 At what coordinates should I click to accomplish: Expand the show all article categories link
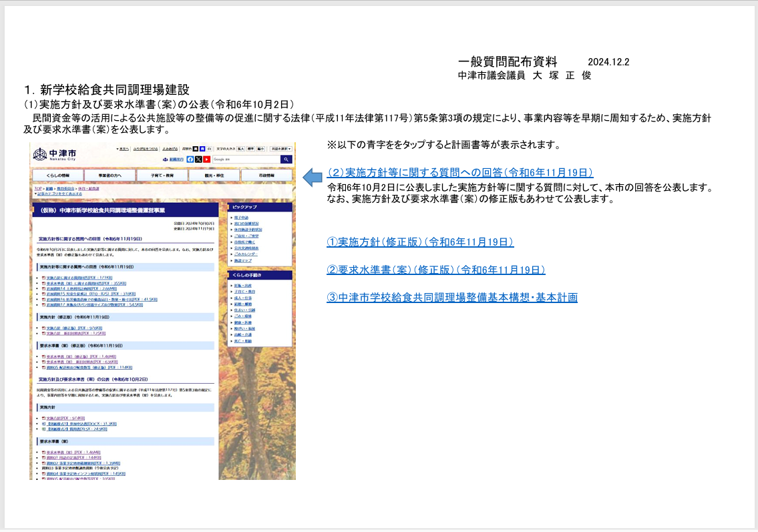[58, 194]
